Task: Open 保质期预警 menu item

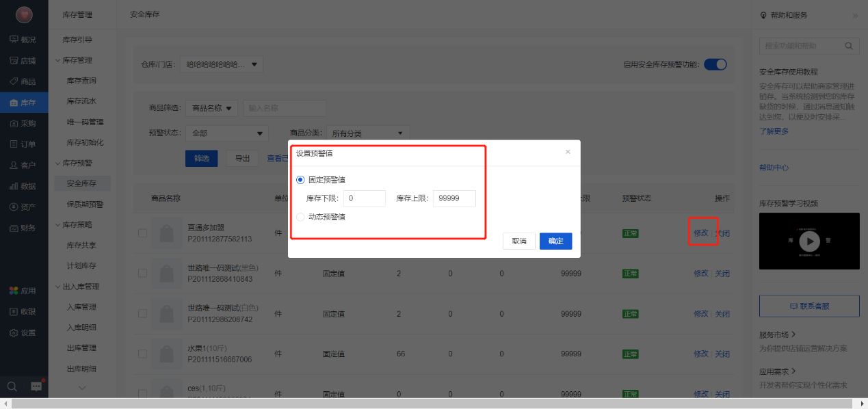Action: pos(85,204)
